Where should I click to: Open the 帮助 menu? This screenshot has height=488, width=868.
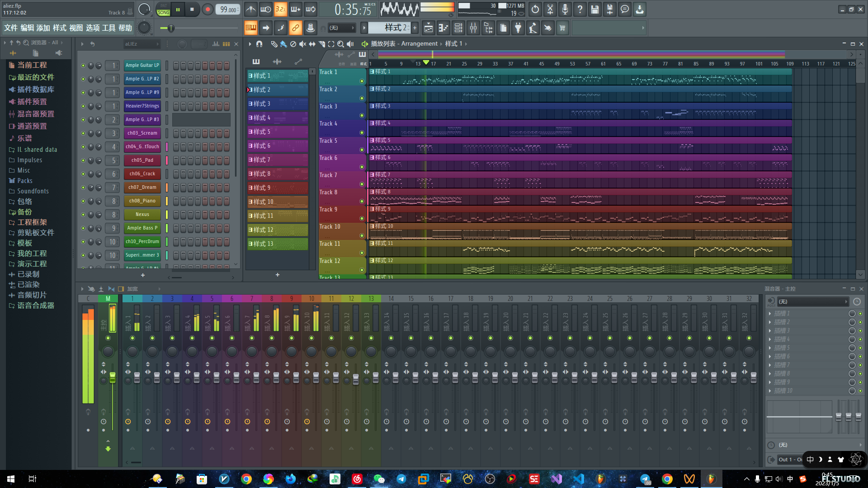125,28
